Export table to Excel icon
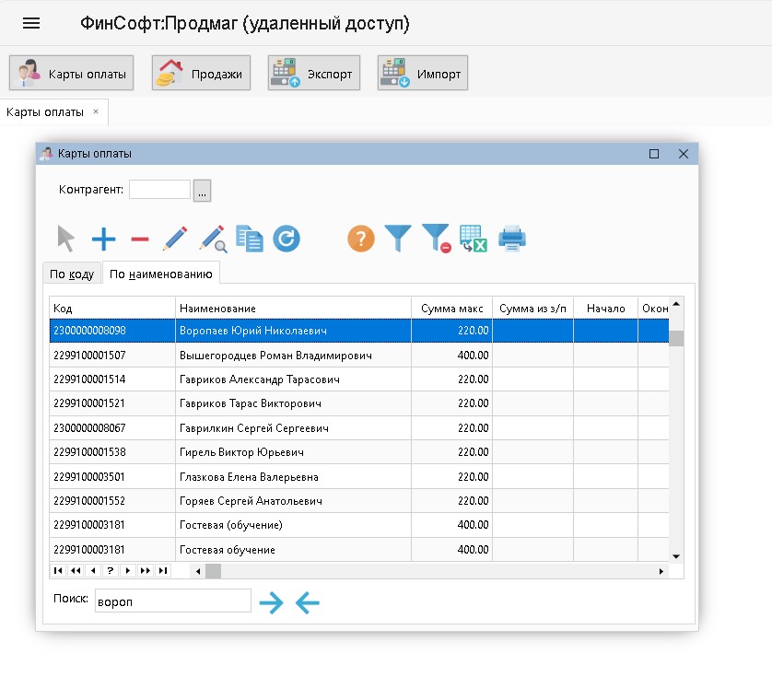 pyautogui.click(x=473, y=239)
